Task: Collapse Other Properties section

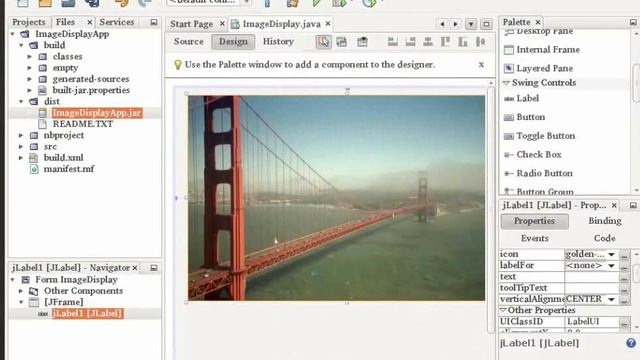Action: point(503,311)
